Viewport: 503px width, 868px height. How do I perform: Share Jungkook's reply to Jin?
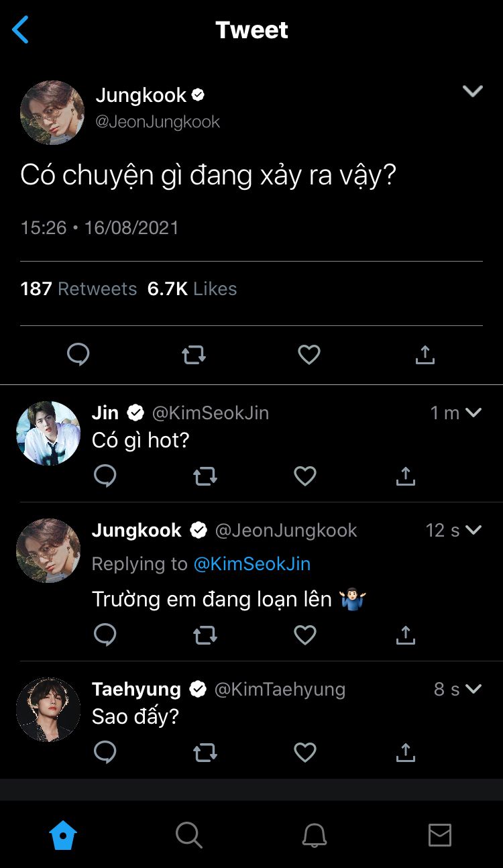click(405, 635)
